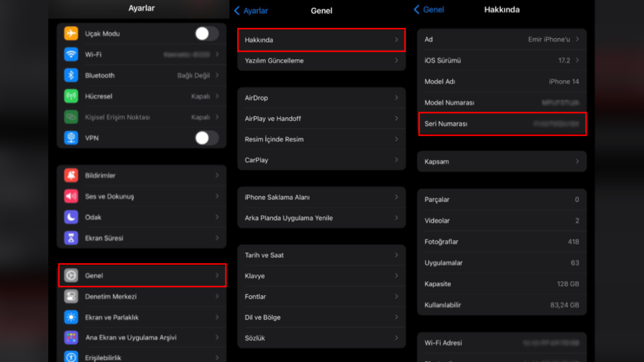This screenshot has height=362, width=644.
Task: Toggle the VPN switch
Action: [x=207, y=138]
